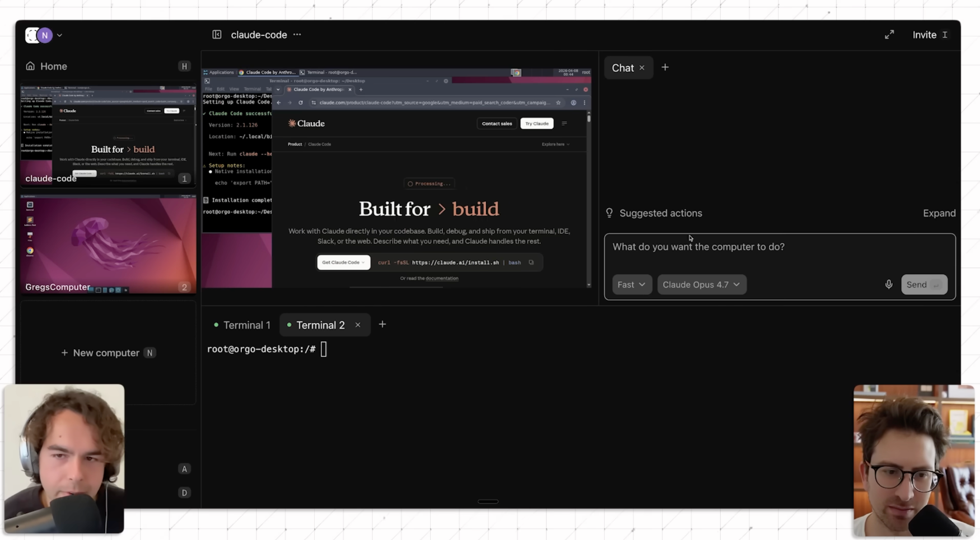This screenshot has width=980, height=540.
Task: Click the fullscreen expand arrows icon
Action: (x=889, y=35)
